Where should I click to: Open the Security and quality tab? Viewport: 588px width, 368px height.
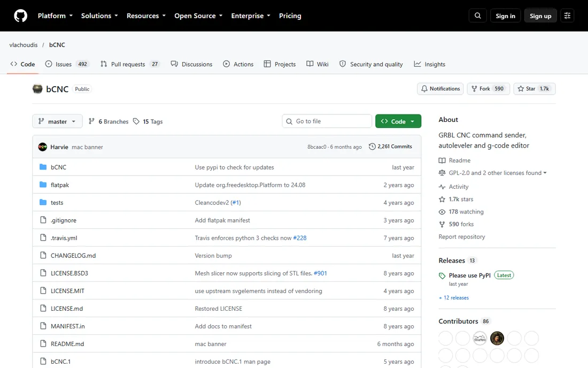coord(372,64)
